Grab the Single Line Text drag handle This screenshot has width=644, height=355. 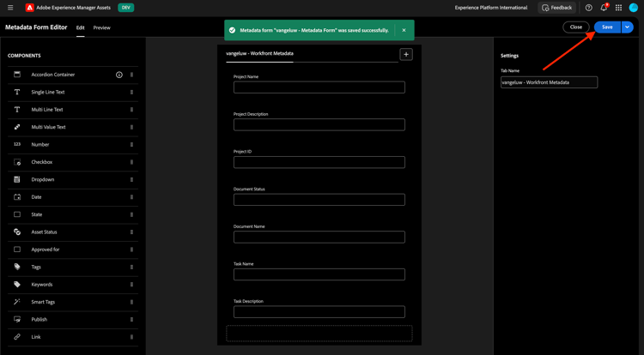point(131,93)
